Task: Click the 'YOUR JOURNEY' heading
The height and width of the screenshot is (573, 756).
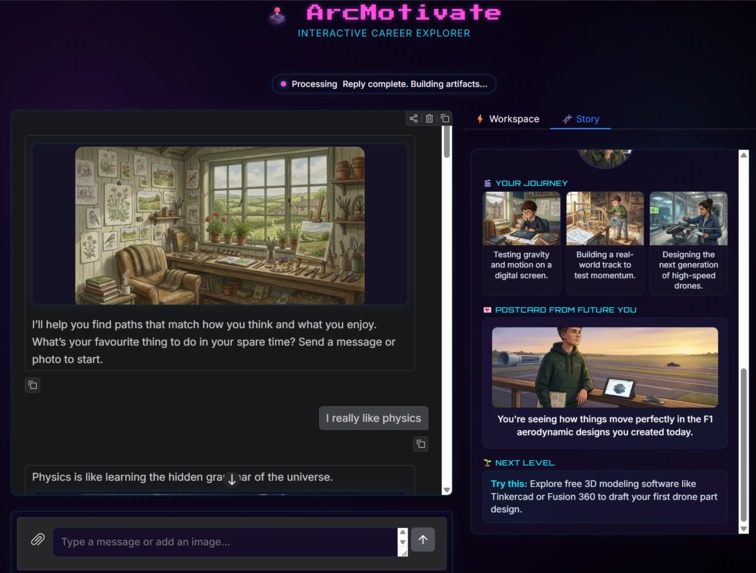Action: point(531,183)
